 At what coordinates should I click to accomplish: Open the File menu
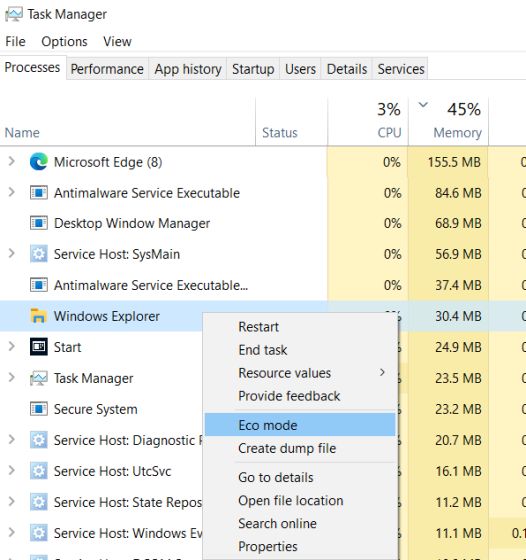[x=15, y=41]
